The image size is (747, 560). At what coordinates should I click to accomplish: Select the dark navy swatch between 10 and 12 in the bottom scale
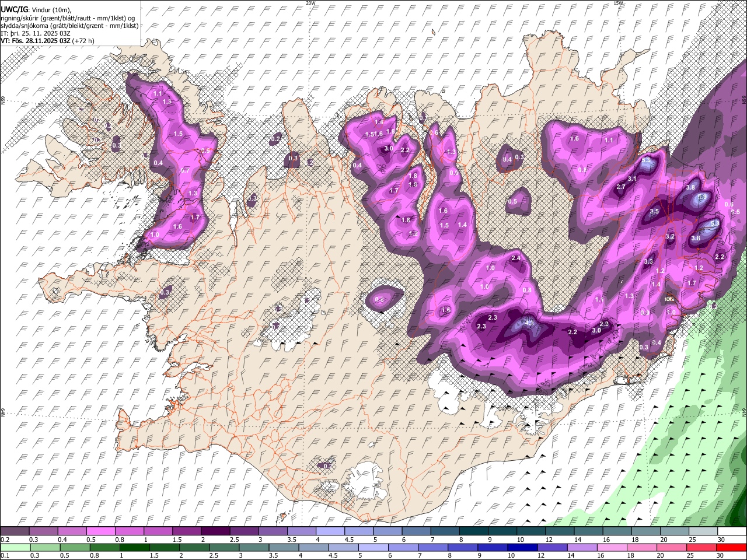(x=522, y=547)
